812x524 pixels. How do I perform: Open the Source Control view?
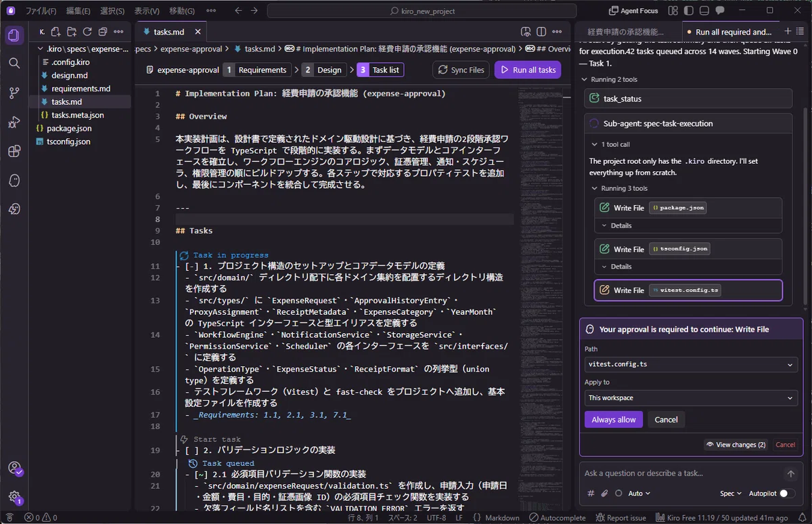click(x=14, y=93)
